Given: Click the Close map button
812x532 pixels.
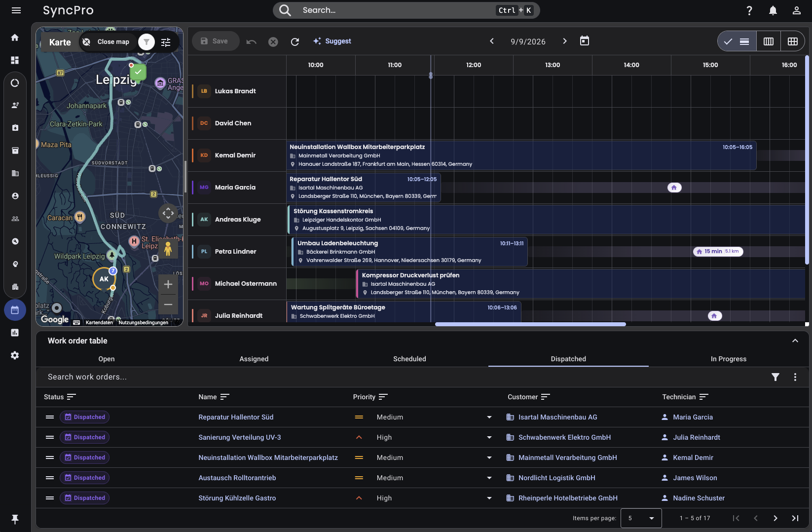Looking at the screenshot, I should [106, 42].
